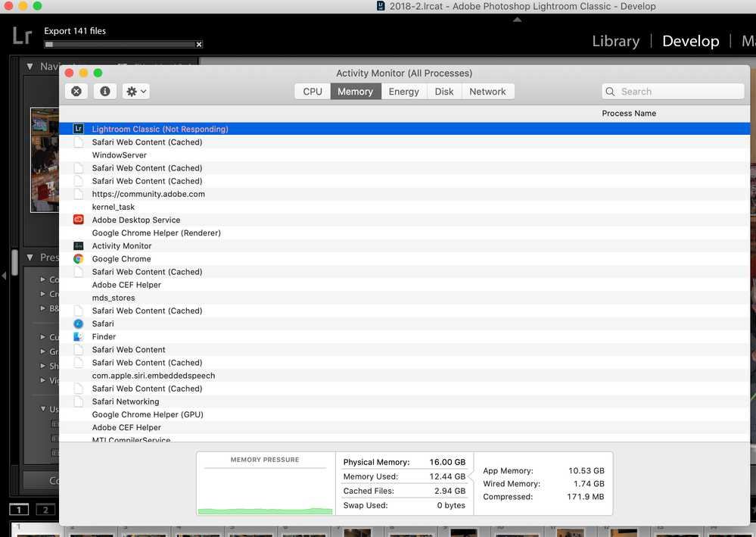The width and height of the screenshot is (756, 537).
Task: Select the WindowServer process
Action: click(405, 155)
